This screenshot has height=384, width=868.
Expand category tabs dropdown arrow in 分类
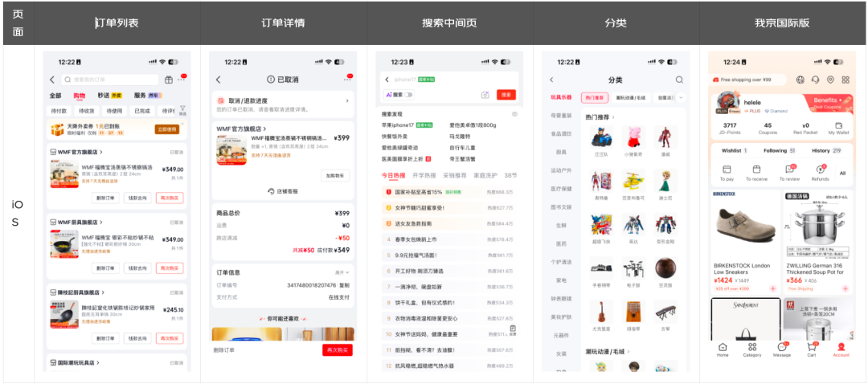tap(681, 97)
